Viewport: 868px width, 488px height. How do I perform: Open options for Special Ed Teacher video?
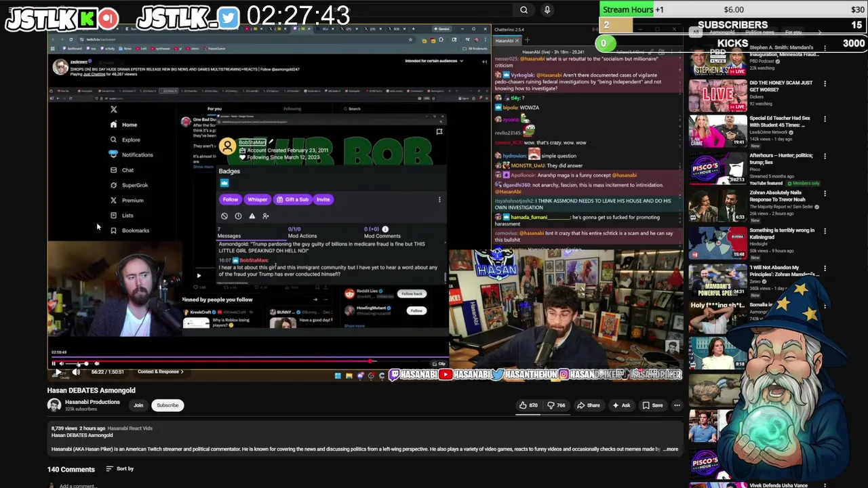click(x=825, y=119)
